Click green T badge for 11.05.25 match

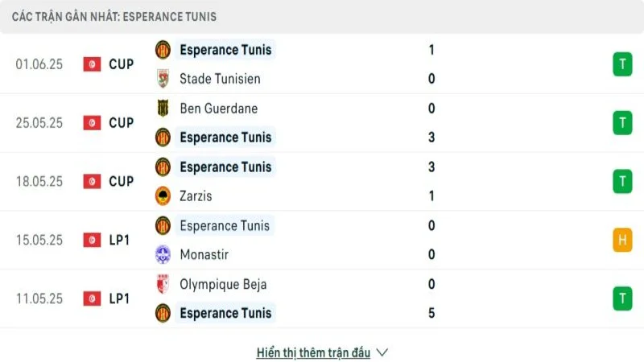coord(622,298)
